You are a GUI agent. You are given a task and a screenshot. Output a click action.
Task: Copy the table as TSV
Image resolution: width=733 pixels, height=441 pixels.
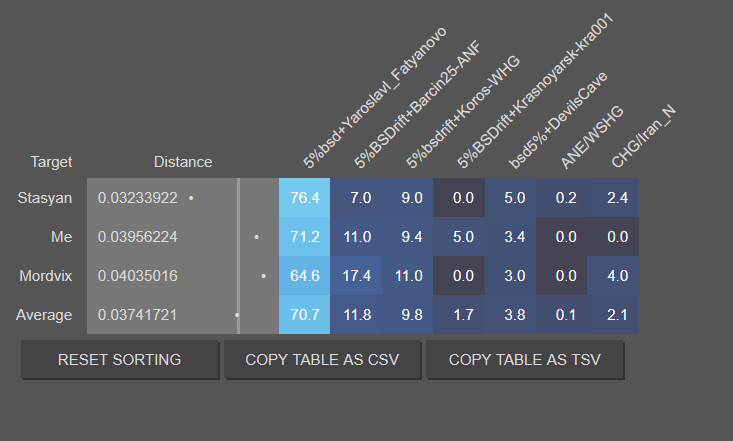point(525,360)
